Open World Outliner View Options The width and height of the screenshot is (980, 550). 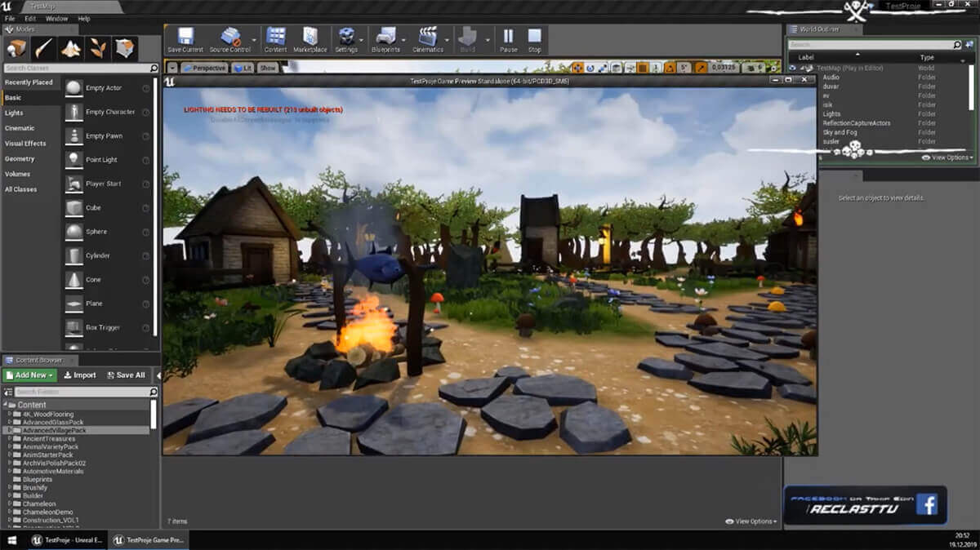click(947, 157)
